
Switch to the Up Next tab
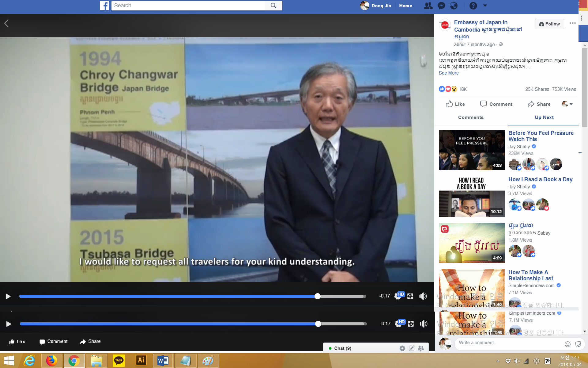[544, 117]
